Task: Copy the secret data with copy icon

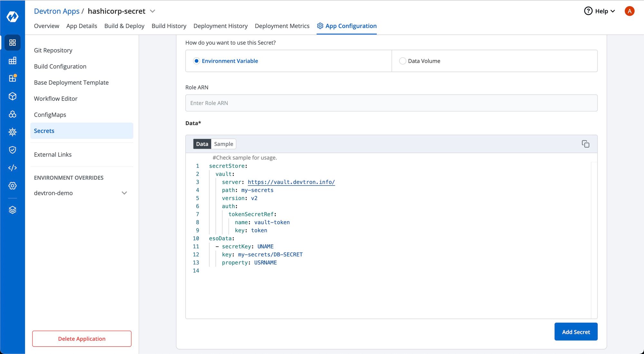Action: 585,144
